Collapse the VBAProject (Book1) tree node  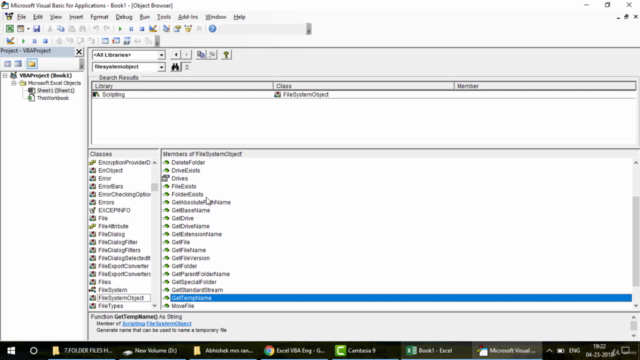pos(5,76)
